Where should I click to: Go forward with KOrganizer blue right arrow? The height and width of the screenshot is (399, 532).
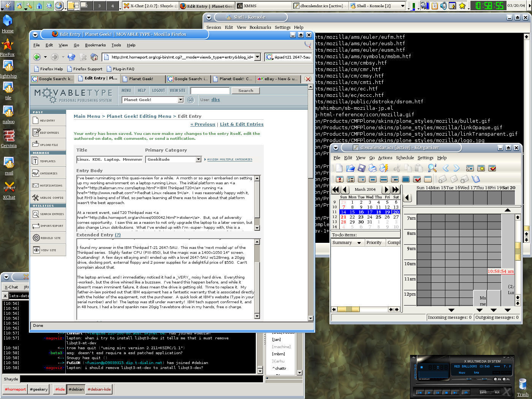coord(456,168)
